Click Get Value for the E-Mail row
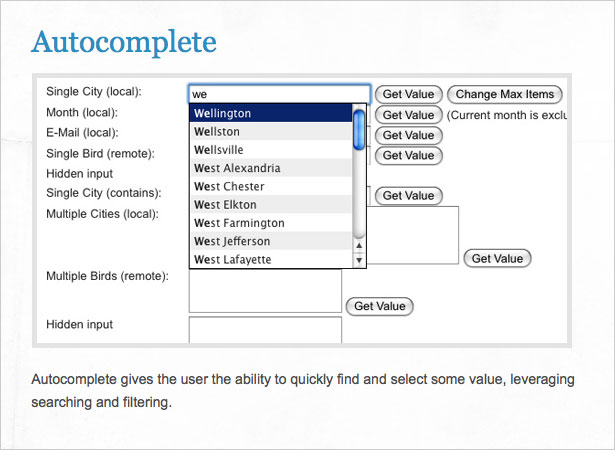The height and width of the screenshot is (450, 615). (x=409, y=135)
